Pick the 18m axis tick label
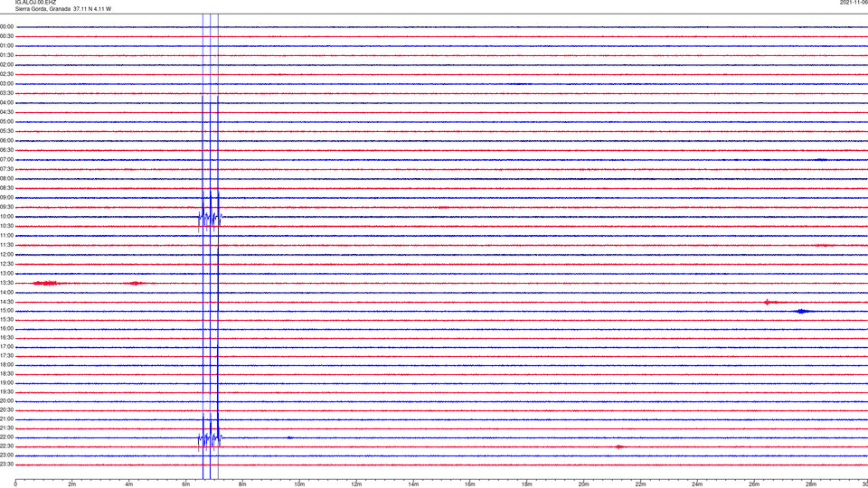This screenshot has width=868, height=488. pos(526,484)
